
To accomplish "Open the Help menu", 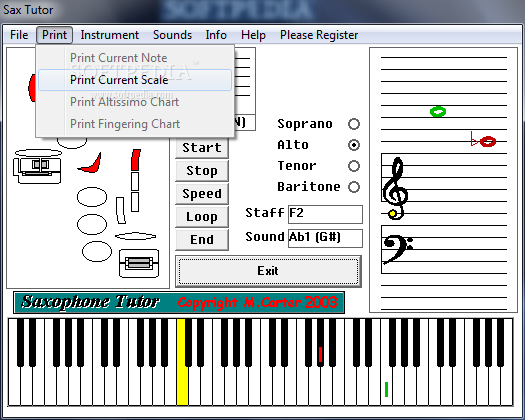I will click(x=253, y=35).
